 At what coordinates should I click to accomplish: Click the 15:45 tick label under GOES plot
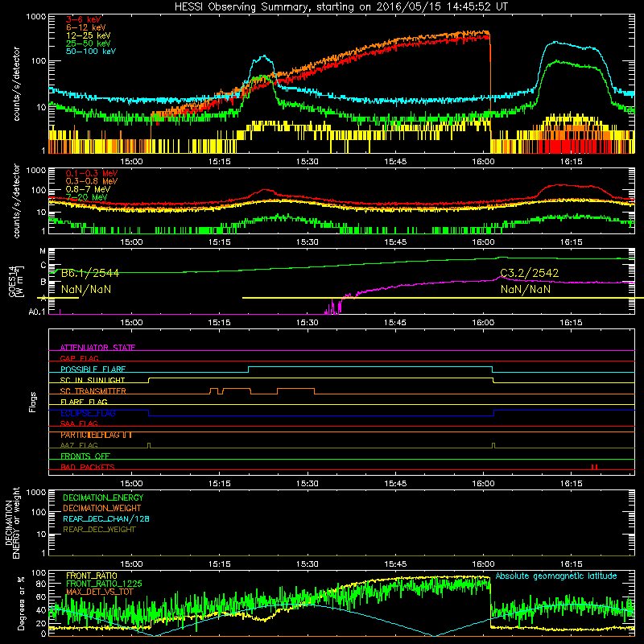pos(395,323)
